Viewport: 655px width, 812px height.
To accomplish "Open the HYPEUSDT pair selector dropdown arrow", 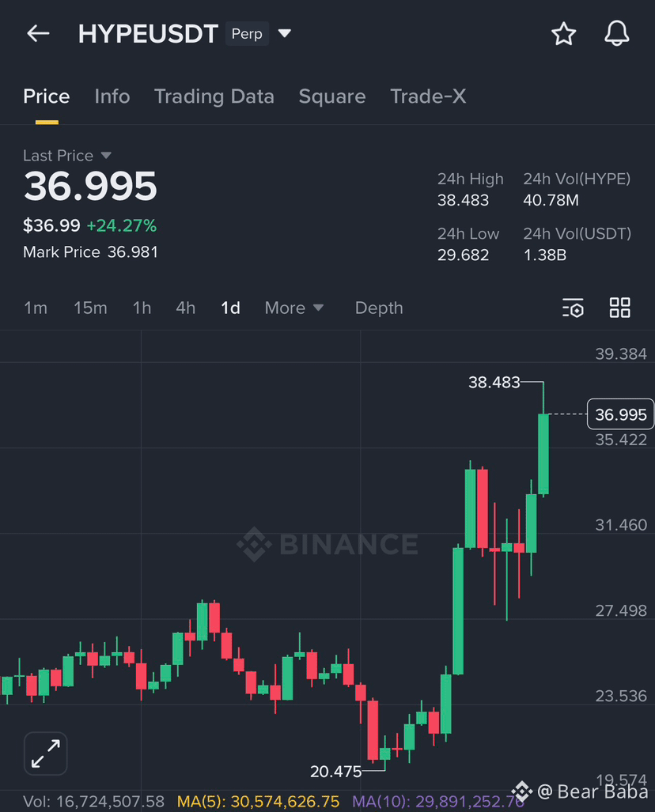I will [285, 34].
